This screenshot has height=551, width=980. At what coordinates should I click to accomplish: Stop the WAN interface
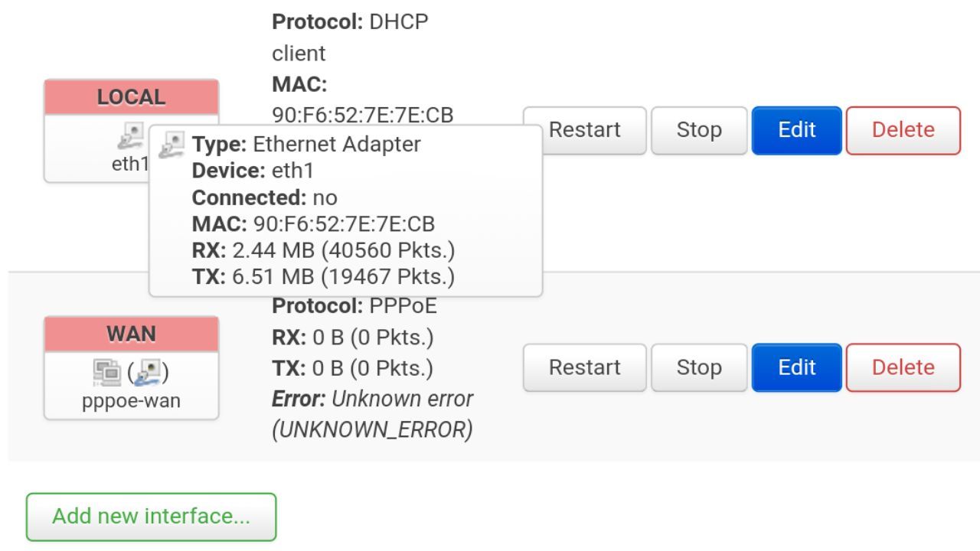point(699,367)
